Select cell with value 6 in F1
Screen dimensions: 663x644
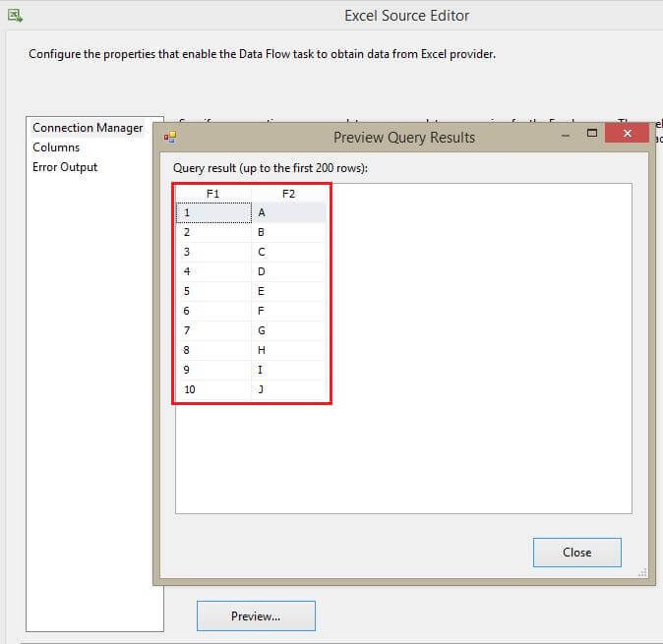(x=213, y=311)
